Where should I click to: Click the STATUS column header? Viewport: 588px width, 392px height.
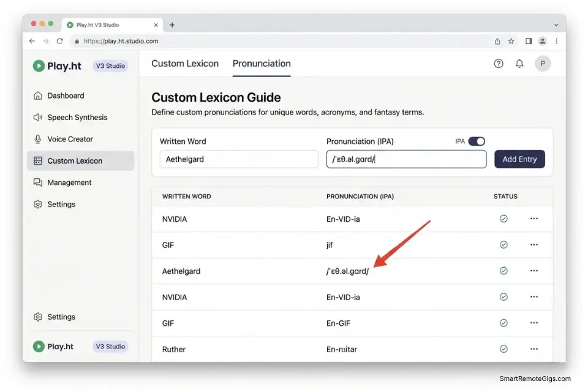(x=505, y=197)
